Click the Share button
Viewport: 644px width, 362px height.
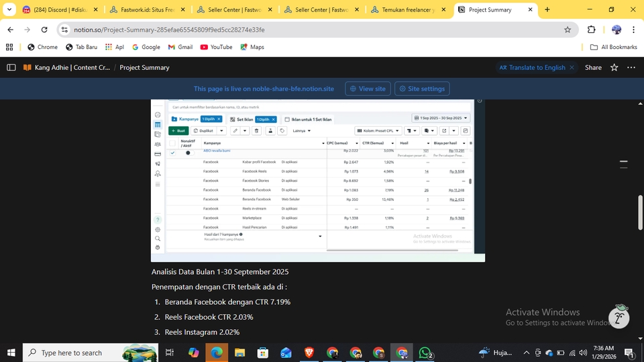(593, 67)
